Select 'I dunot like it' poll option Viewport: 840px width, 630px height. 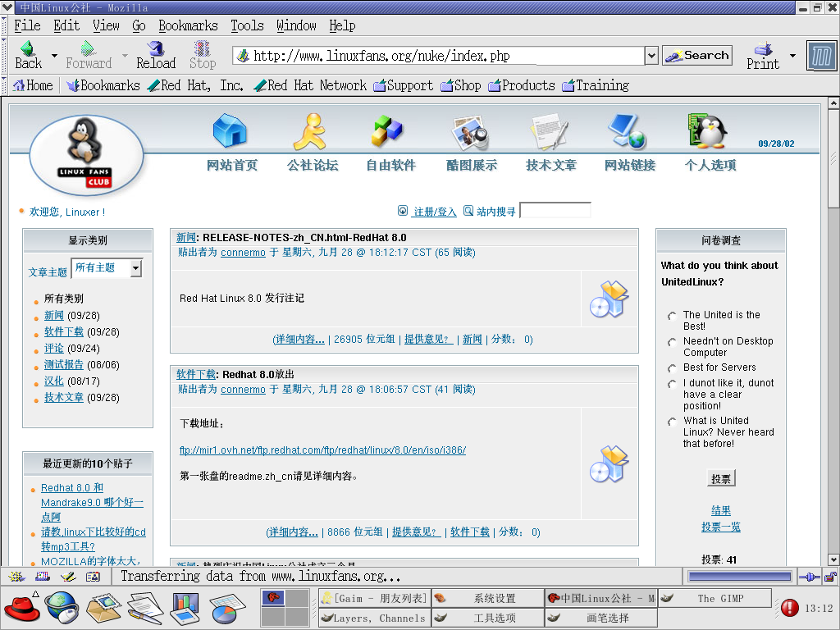[672, 384]
